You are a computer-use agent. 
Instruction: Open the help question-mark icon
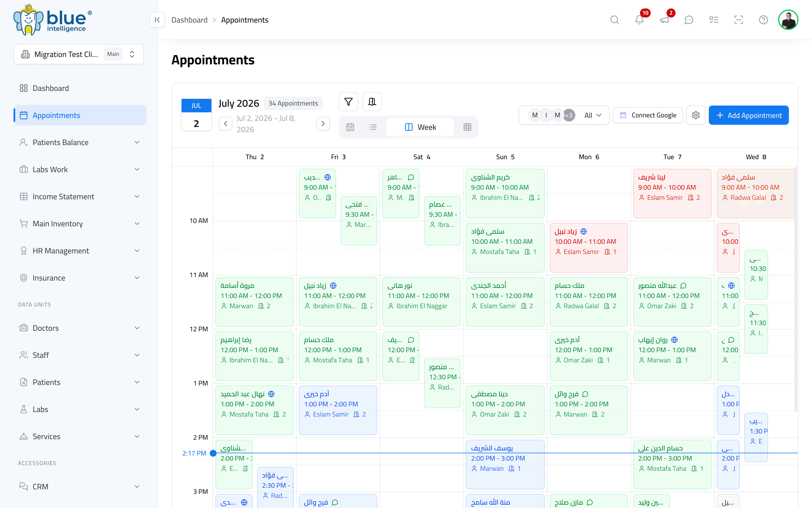[x=763, y=20]
